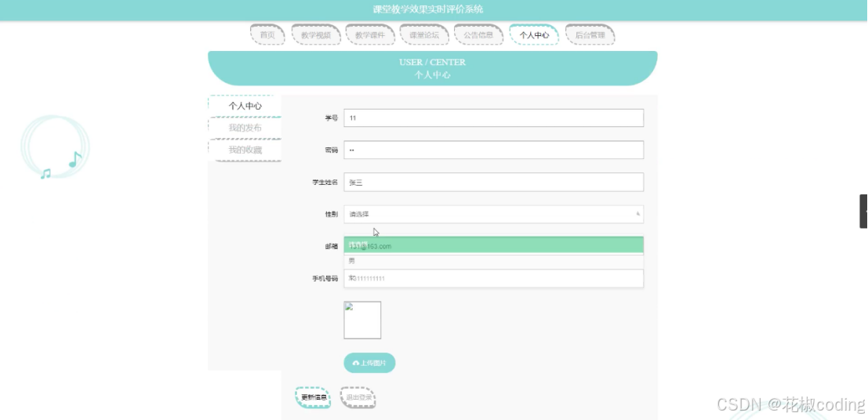Go to the 教学视频 tab
868x420 pixels.
[315, 34]
